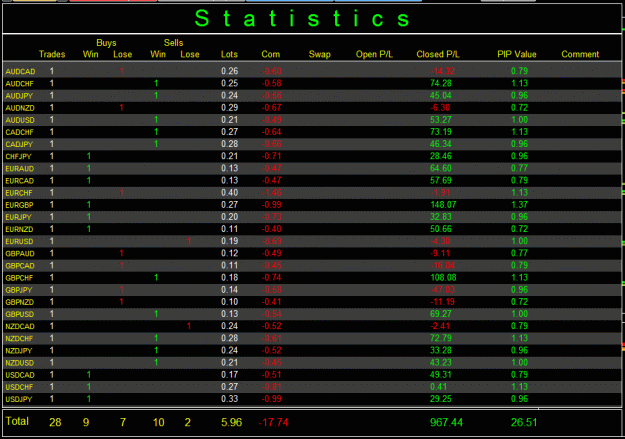Click NZDCHF closed P/L value 72.79
This screenshot has height=439, width=625.
(441, 338)
